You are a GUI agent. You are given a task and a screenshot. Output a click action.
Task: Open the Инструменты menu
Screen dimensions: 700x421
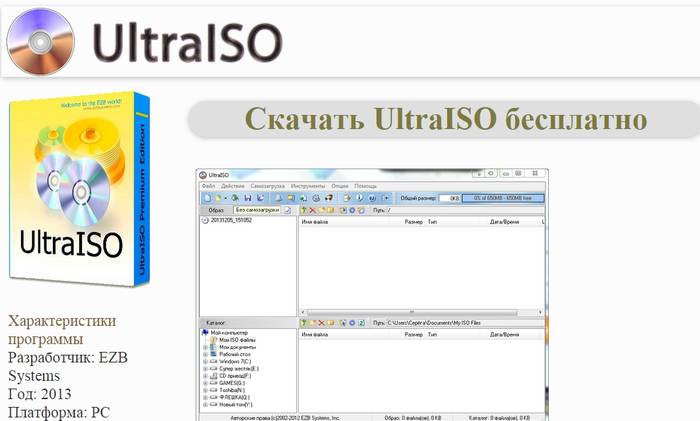[308, 186]
